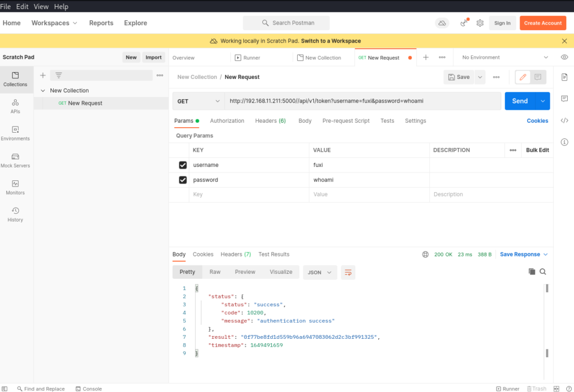The image size is (574, 392).
Task: Click the Create Account button
Action: pos(543,23)
